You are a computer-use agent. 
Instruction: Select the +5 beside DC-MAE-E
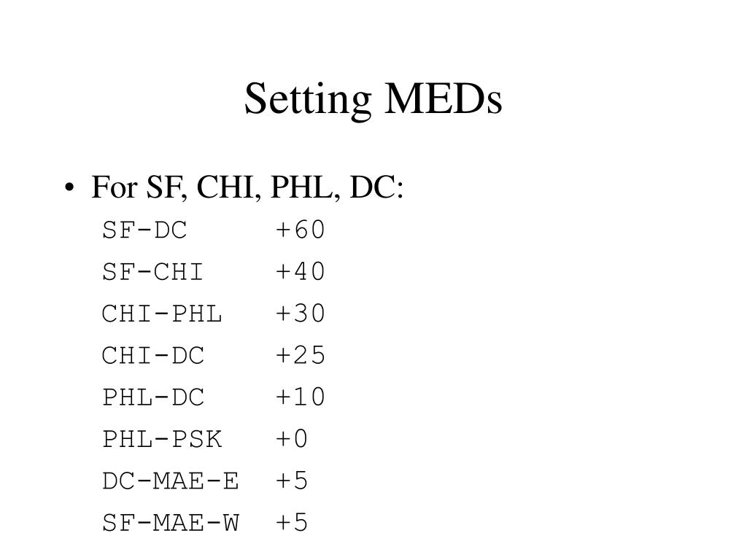click(292, 481)
